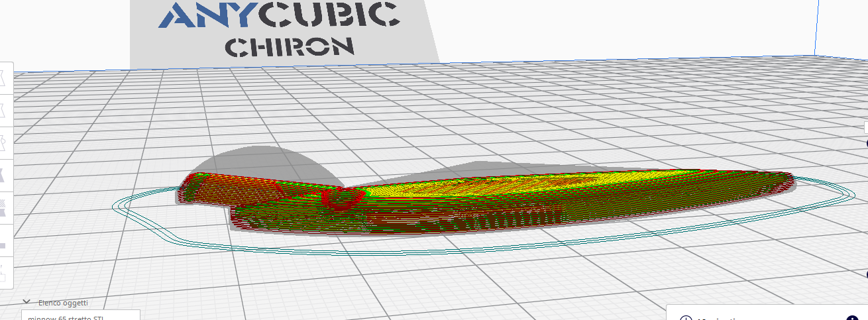Select the Scale tool in left toolbar

coord(3,109)
